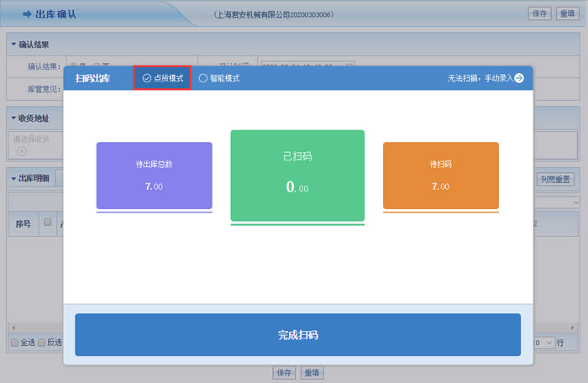Click the arrow icon beside 手动录入
The width and height of the screenshot is (588, 383).
[519, 78]
